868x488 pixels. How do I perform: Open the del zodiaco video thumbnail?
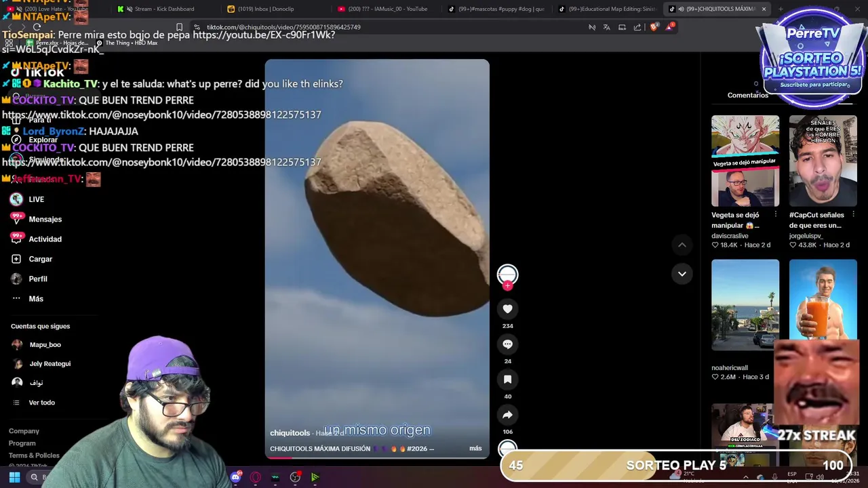click(x=745, y=435)
